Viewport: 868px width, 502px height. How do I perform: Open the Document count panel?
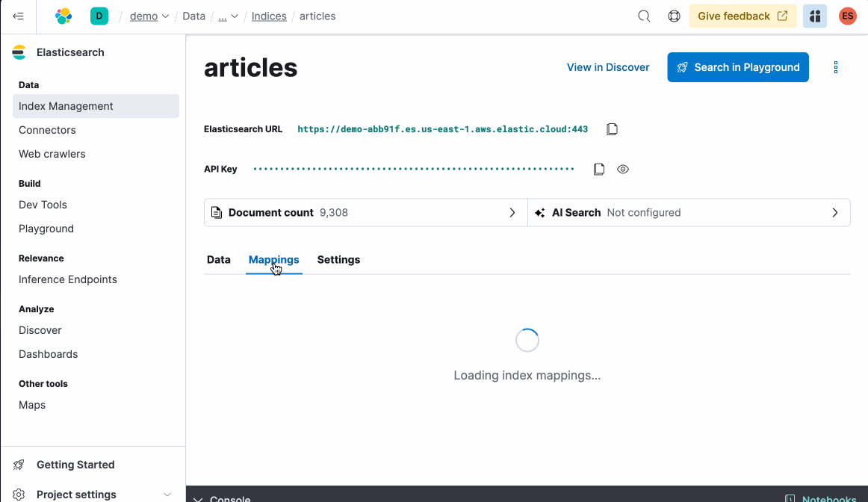click(x=365, y=212)
